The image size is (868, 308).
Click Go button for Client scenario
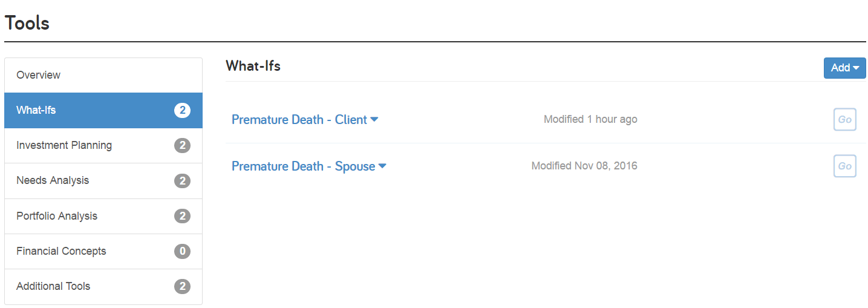pos(844,120)
